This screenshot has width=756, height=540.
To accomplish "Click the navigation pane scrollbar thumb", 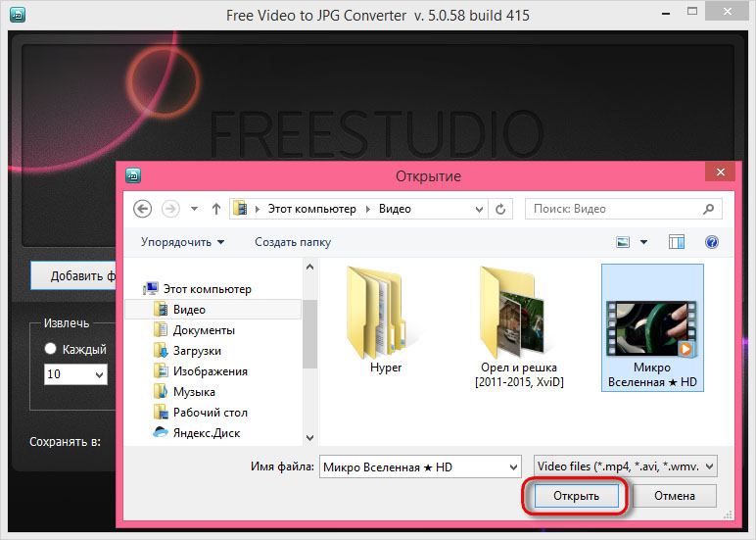I will coord(310,334).
